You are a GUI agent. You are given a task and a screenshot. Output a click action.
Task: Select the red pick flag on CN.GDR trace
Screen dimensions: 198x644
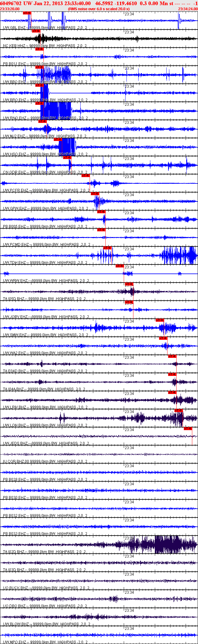click(67, 158)
